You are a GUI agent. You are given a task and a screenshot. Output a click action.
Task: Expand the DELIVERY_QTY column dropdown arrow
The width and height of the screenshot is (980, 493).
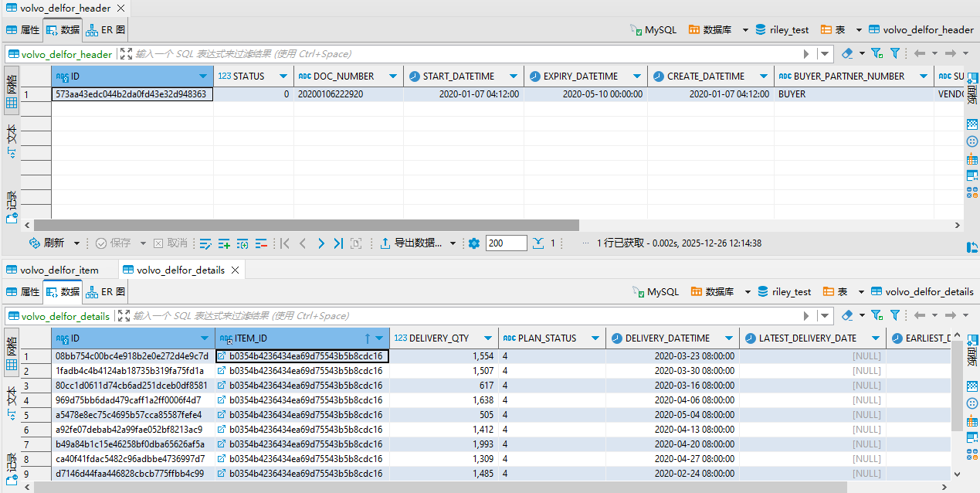[487, 338]
